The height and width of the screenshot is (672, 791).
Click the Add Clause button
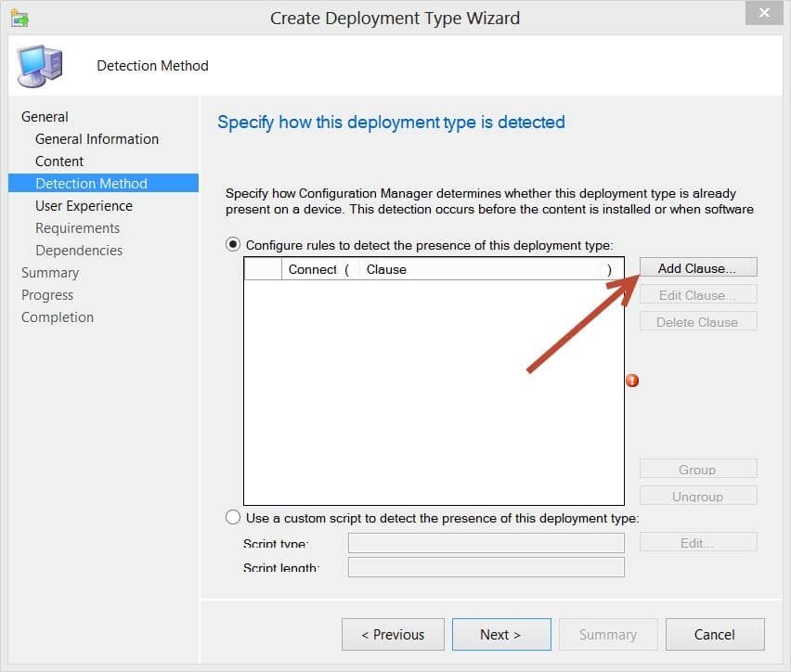698,267
